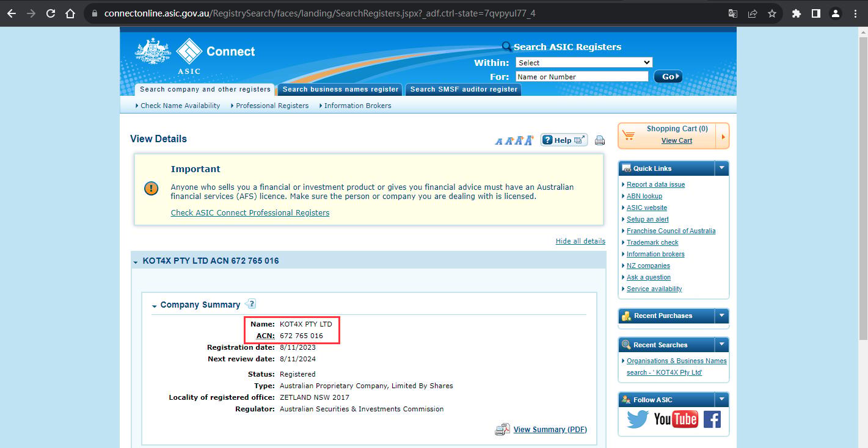Open the ASIC website quick link

click(x=647, y=208)
